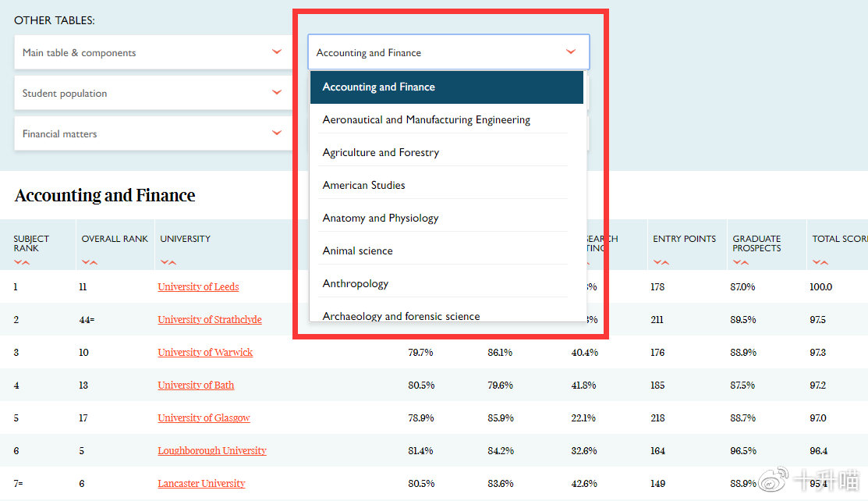Screen dimensions: 868x501
Task: Sort by Graduate Prospects arrows
Action: pyautogui.click(x=741, y=262)
